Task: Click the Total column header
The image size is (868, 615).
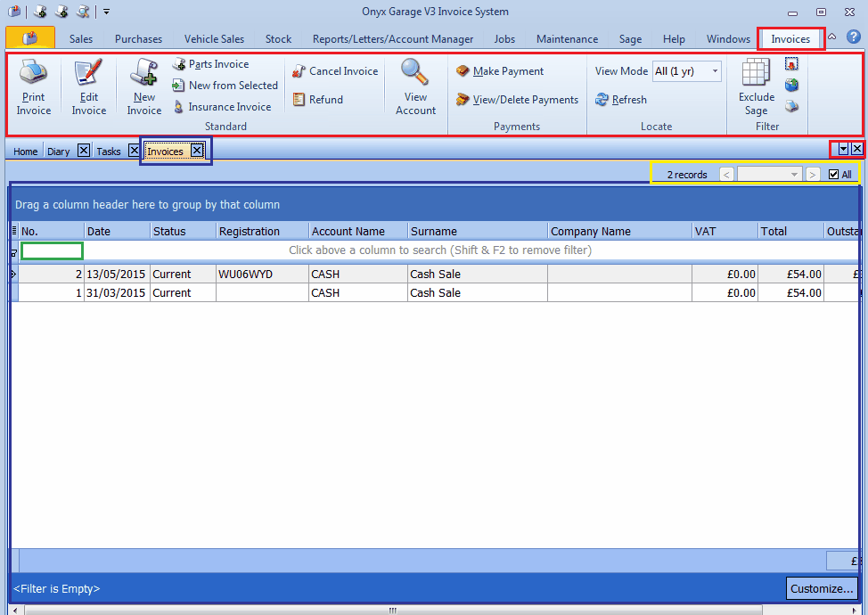Action: pos(791,232)
